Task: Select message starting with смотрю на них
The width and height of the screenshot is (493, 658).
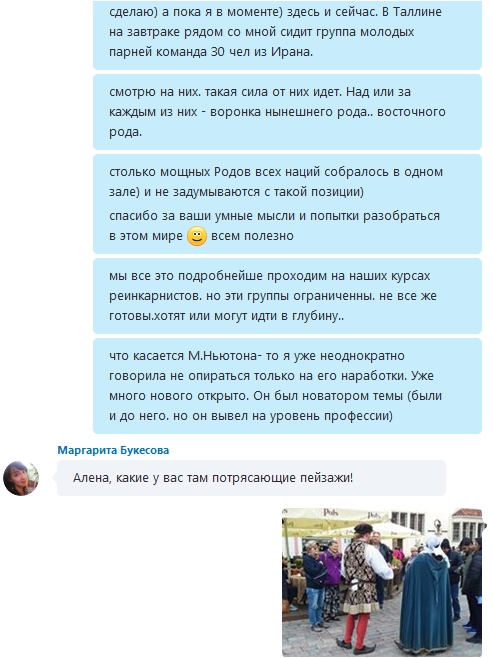Action: tap(287, 112)
